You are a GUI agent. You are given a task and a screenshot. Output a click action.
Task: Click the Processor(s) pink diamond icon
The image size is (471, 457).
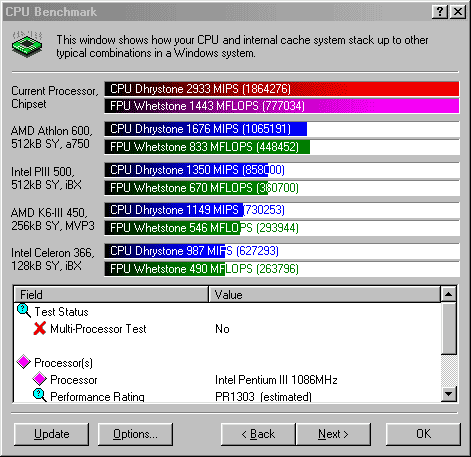[x=24, y=362]
